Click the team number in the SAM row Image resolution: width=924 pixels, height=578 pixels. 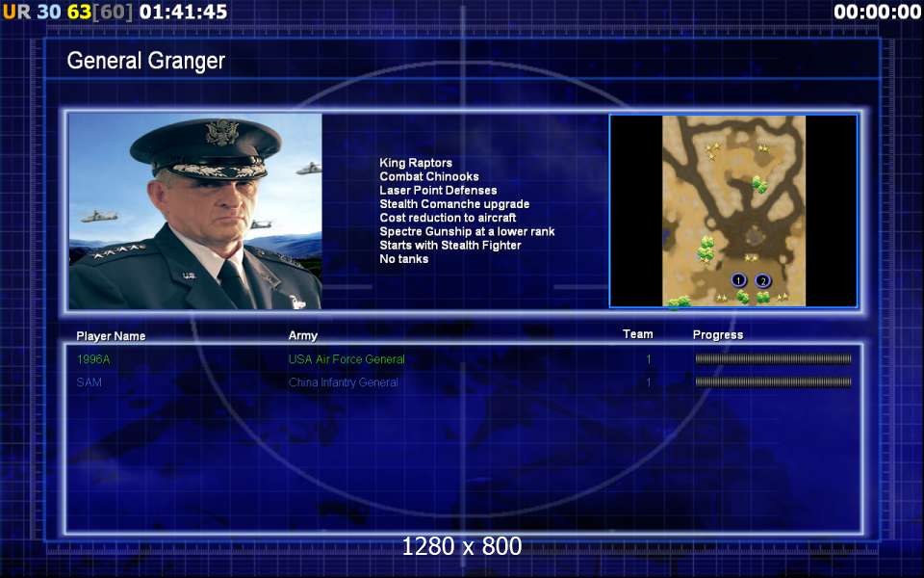[x=648, y=382]
